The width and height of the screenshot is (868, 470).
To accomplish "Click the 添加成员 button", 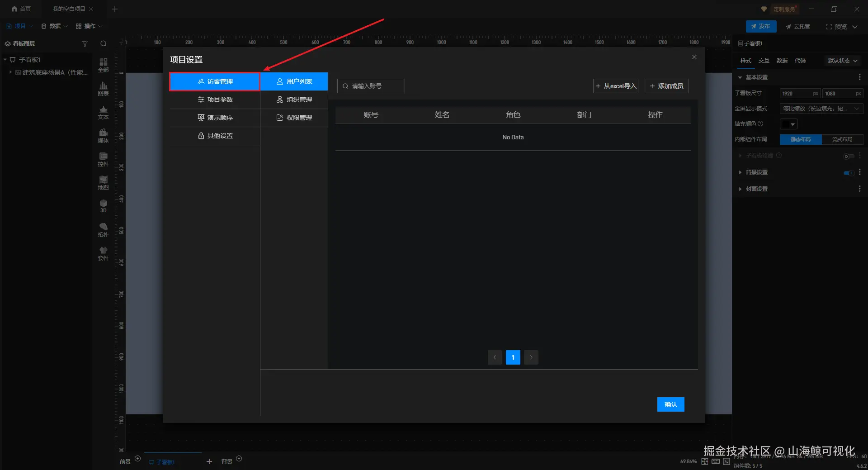I will pos(666,86).
